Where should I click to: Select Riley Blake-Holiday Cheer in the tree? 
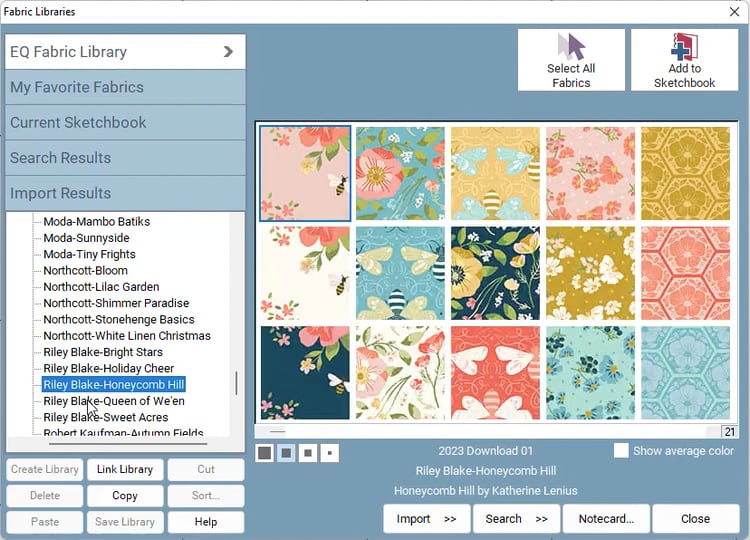point(109,368)
